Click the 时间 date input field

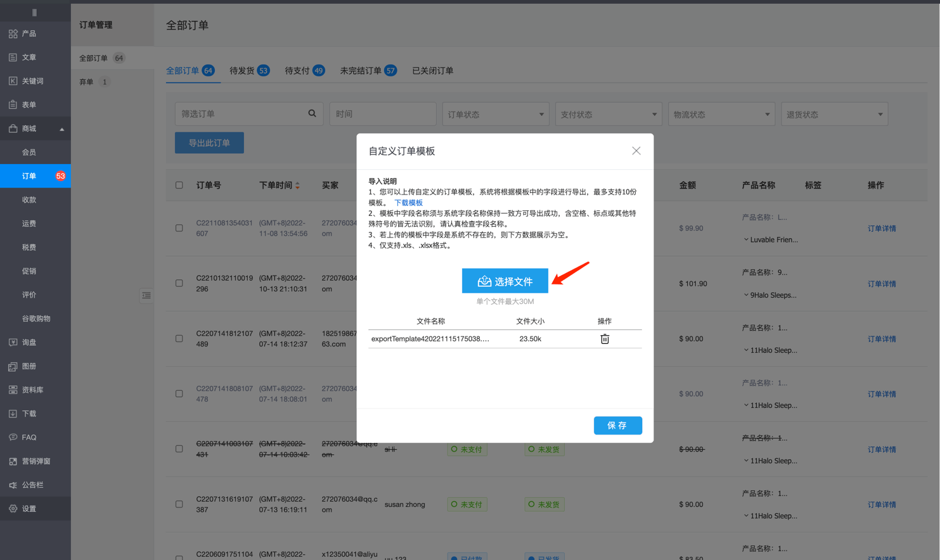382,114
